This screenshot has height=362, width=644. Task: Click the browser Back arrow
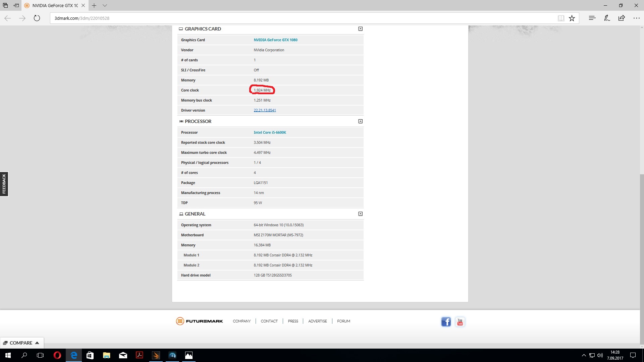point(8,18)
